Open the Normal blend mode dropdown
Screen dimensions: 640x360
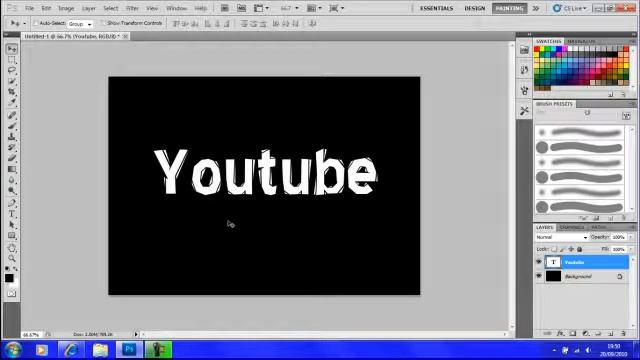[561, 237]
